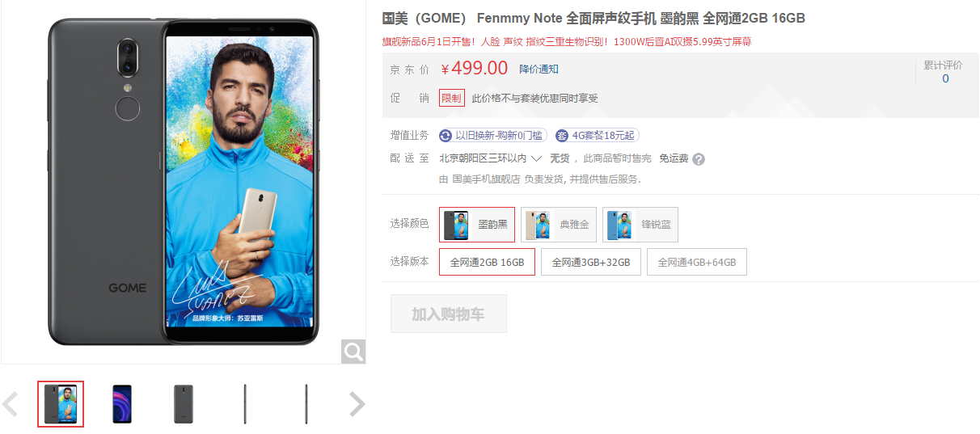
Task: Select the 全网通2GB 16GB version
Action: tap(487, 262)
